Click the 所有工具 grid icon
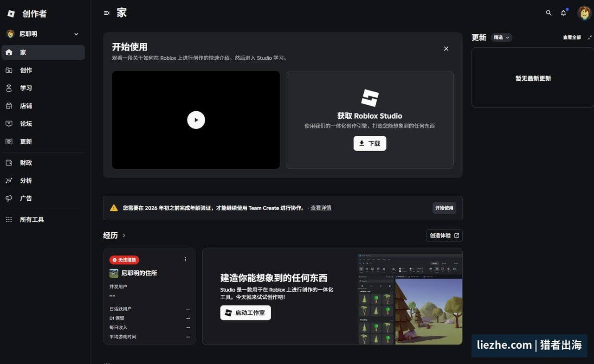This screenshot has height=364, width=594. (x=9, y=220)
